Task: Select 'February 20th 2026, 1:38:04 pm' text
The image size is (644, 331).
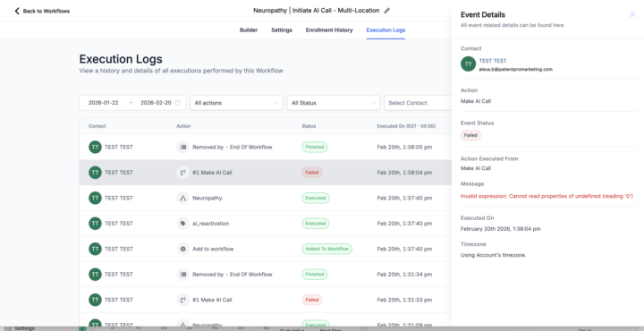Action: pos(501,229)
